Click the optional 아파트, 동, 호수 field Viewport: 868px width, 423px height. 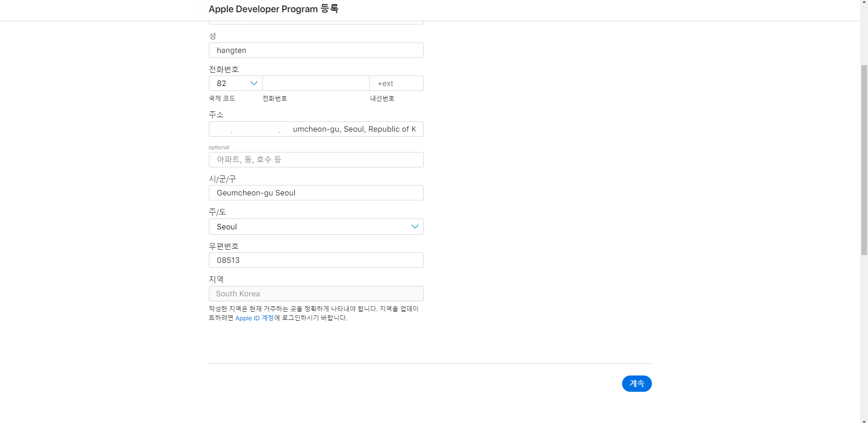coord(316,160)
